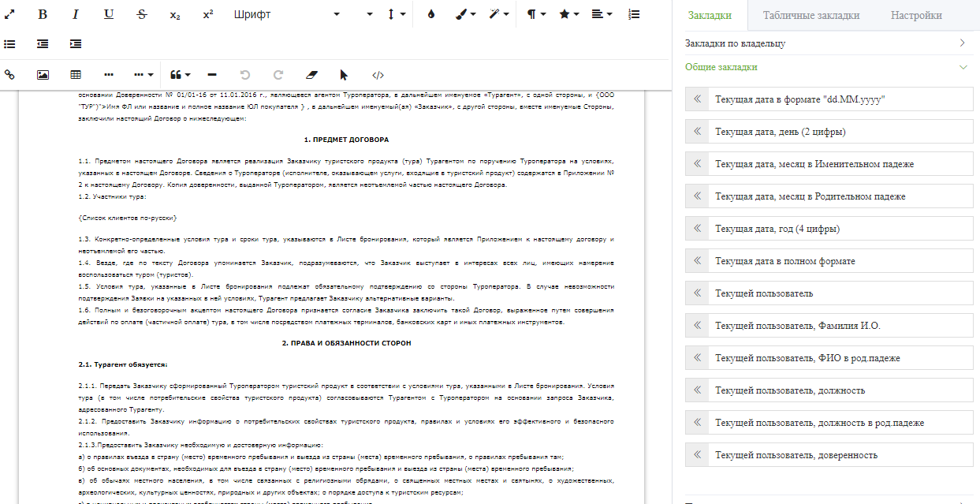Viewport: 980px width, 504px height.
Task: Open the Шрифт font dropdown
Action: point(287,15)
